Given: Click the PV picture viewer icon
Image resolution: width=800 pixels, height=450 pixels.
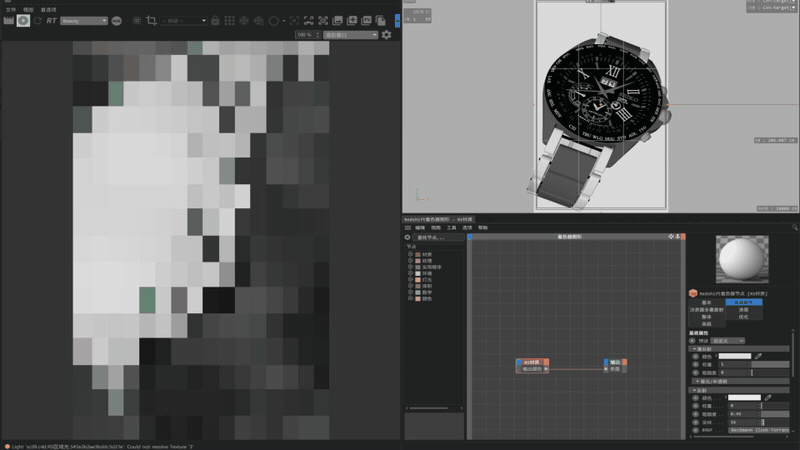Looking at the screenshot, I should click(x=366, y=20).
